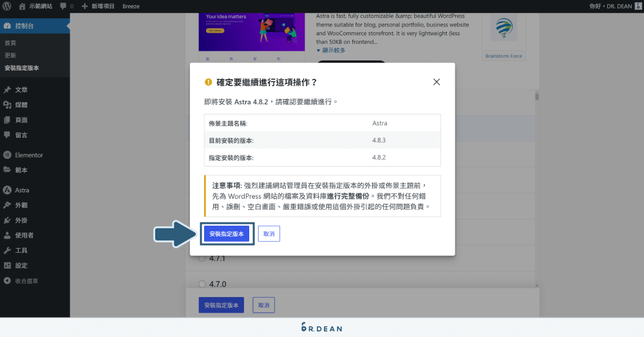Viewport: 644px width, 337px height.
Task: Click the Astra theme name value
Action: (x=379, y=123)
